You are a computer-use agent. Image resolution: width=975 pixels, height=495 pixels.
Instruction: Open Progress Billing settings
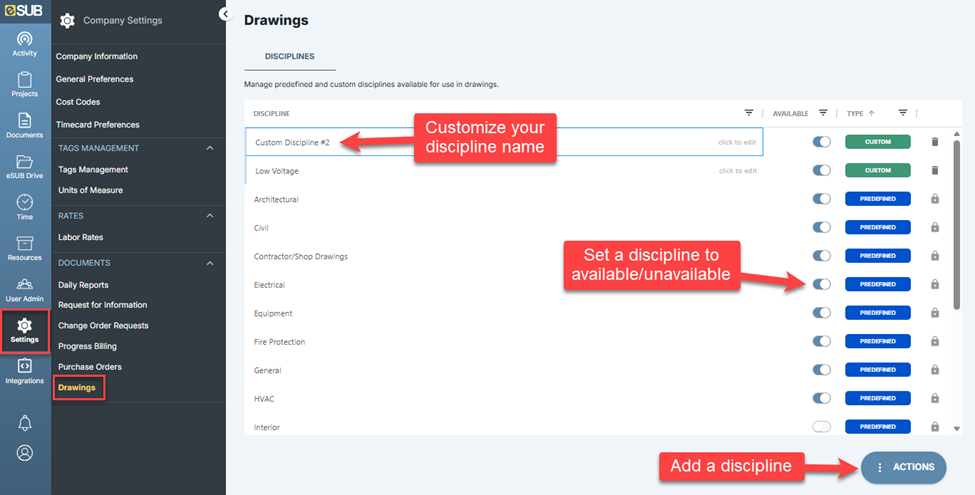(87, 346)
